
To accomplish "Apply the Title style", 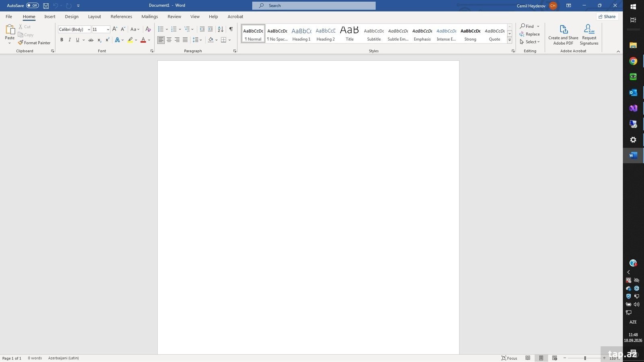I will coord(350,34).
